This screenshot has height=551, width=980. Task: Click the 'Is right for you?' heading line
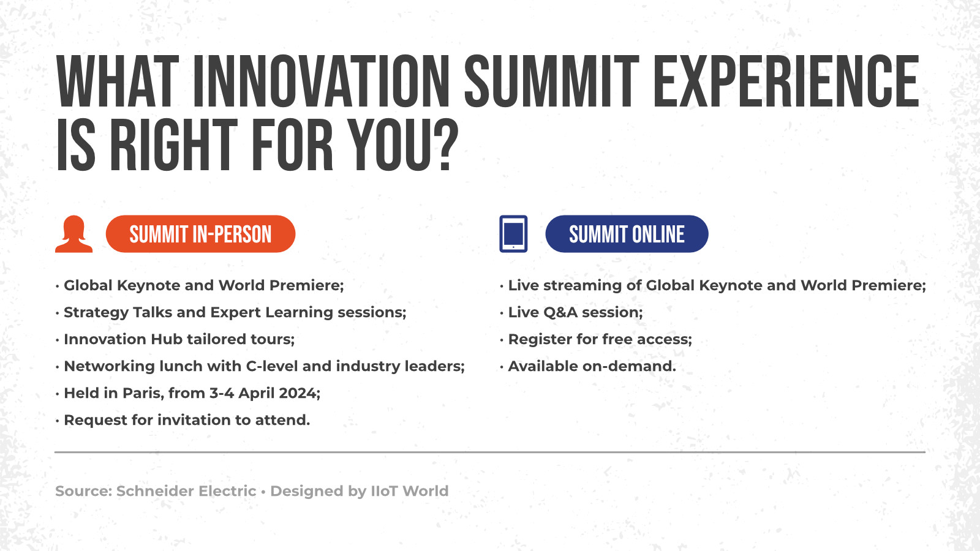pyautogui.click(x=257, y=144)
